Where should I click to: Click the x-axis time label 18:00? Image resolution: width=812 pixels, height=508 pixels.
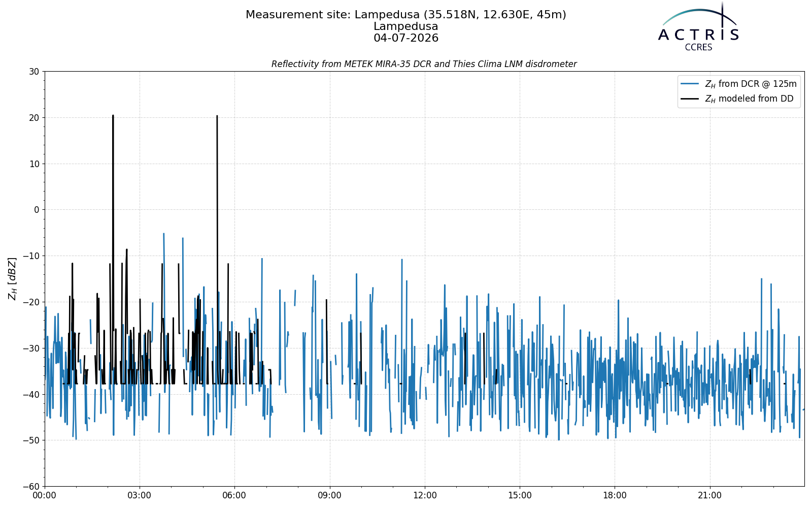pyautogui.click(x=615, y=495)
